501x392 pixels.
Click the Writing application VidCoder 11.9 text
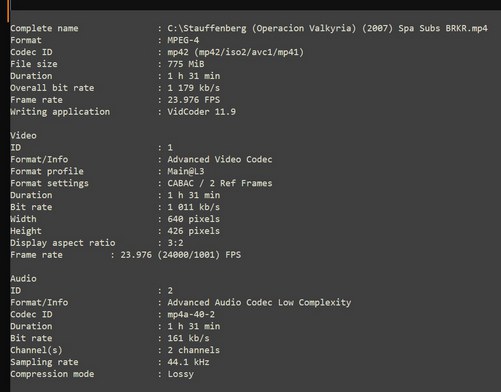click(201, 112)
